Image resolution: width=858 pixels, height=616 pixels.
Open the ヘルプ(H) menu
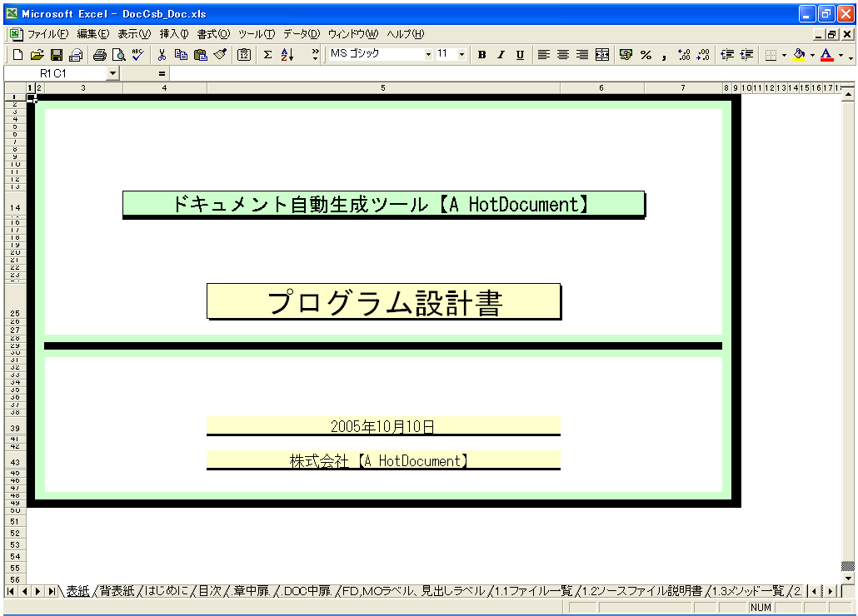tap(405, 34)
